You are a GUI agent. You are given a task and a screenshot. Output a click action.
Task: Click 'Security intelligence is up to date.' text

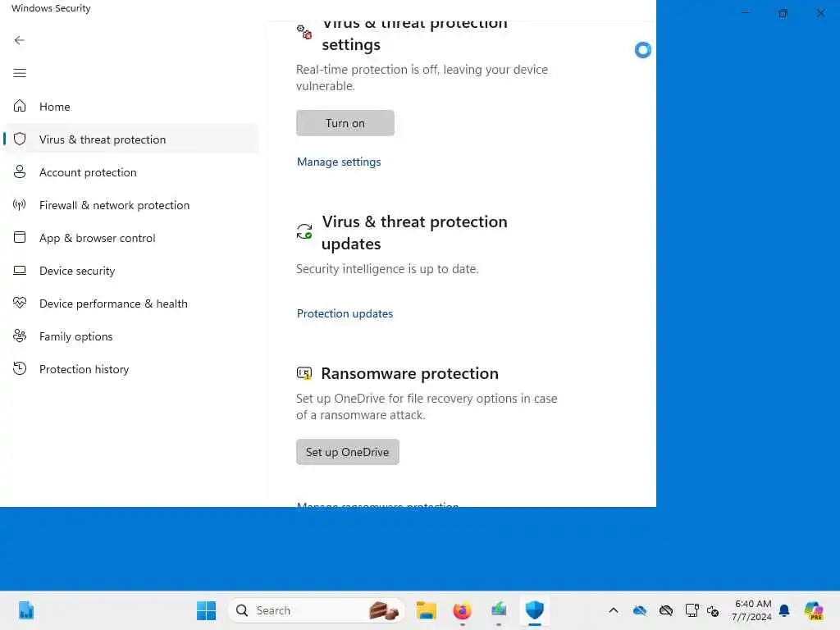(387, 268)
